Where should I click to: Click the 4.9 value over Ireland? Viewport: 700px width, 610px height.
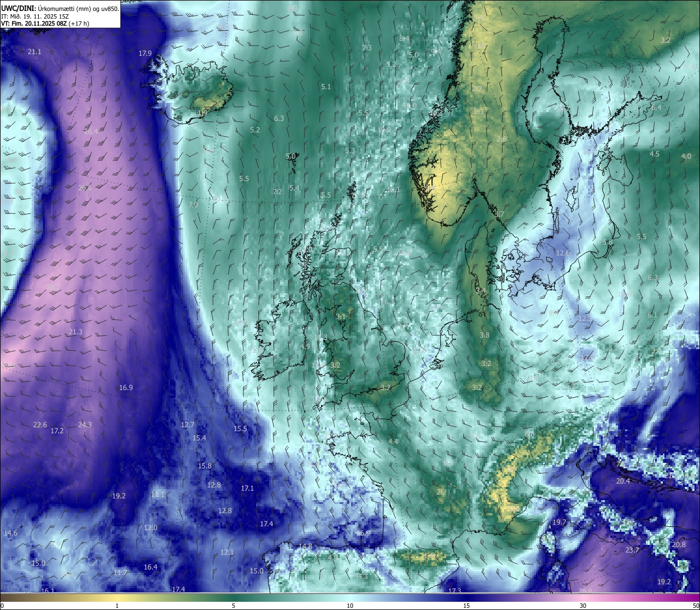pos(305,347)
